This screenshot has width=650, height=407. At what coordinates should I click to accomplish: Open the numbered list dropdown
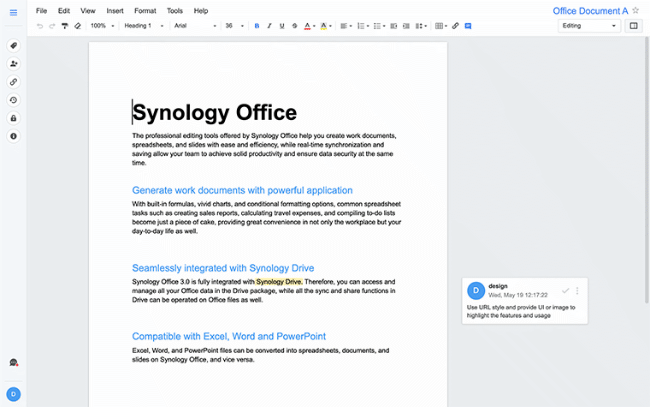click(x=363, y=26)
